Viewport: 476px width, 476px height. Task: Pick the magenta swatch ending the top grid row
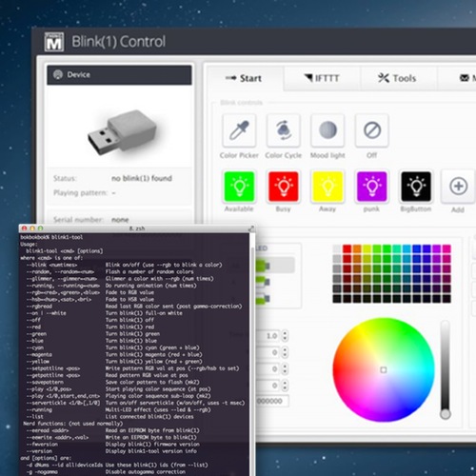tap(446, 248)
